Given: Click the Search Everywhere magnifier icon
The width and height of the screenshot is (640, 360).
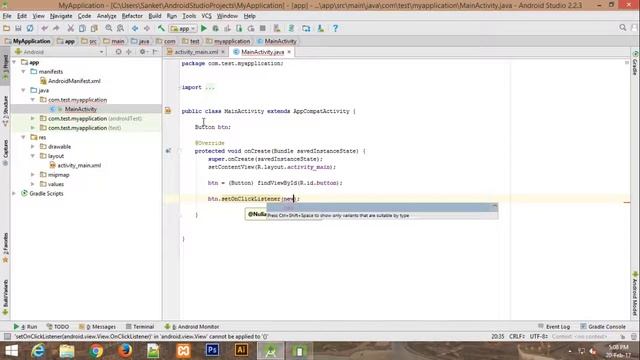Looking at the screenshot, I should (622, 27).
